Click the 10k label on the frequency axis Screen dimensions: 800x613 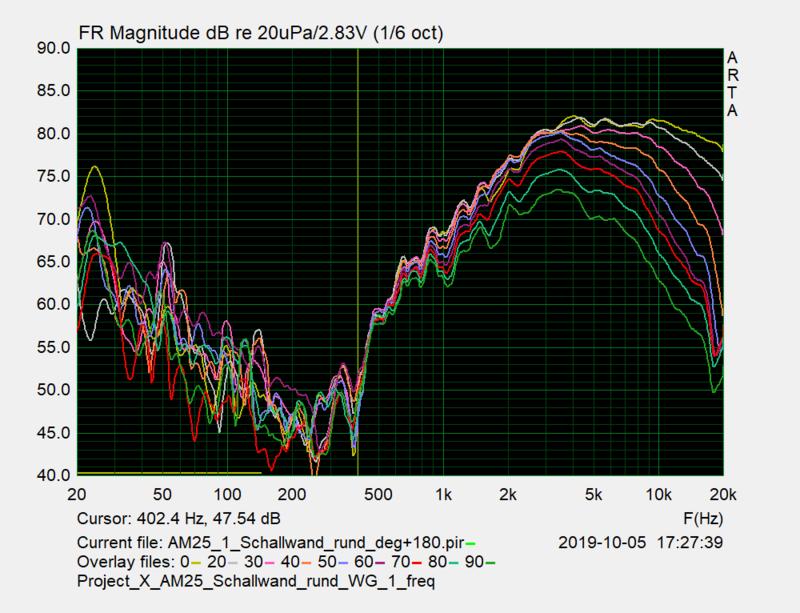[659, 494]
